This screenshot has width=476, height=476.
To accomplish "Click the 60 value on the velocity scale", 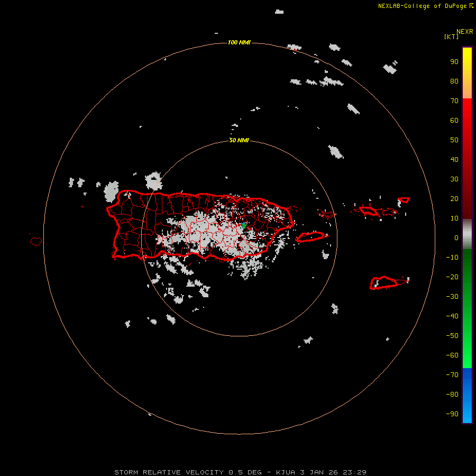I will click(x=454, y=120).
